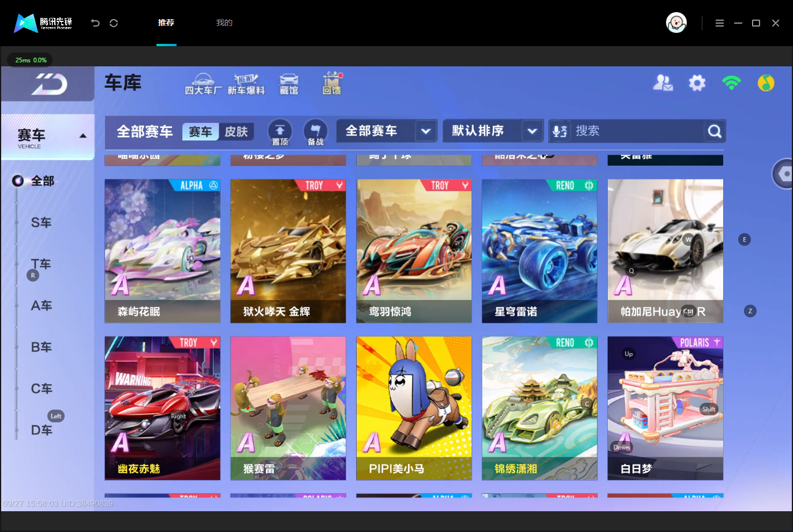Click the search magnifier icon
This screenshot has width=793, height=532.
click(x=715, y=132)
